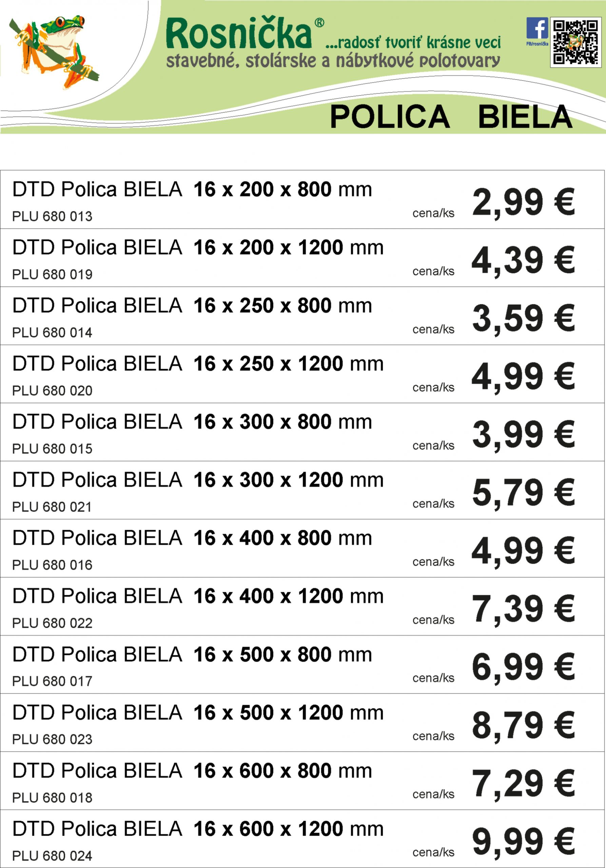Click PLU 680 018 code
Screen dimensions: 606x868
click(52, 797)
